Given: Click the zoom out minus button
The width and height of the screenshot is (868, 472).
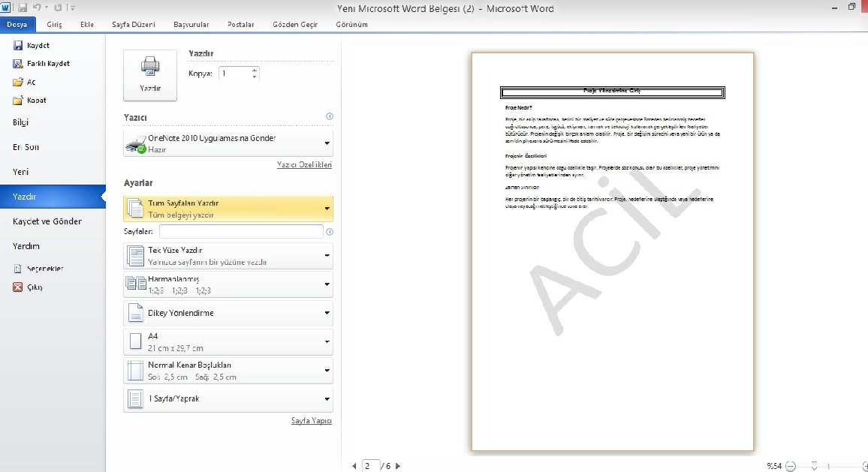Looking at the screenshot, I should [791, 466].
